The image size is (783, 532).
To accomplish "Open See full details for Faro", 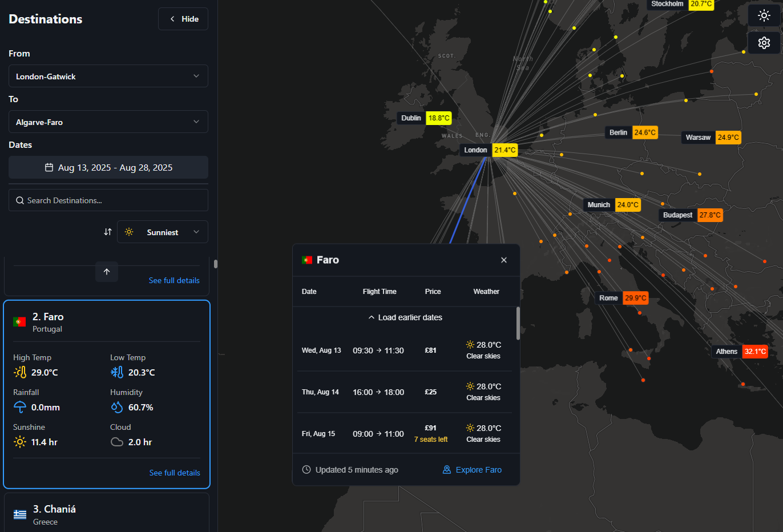I will tap(175, 473).
